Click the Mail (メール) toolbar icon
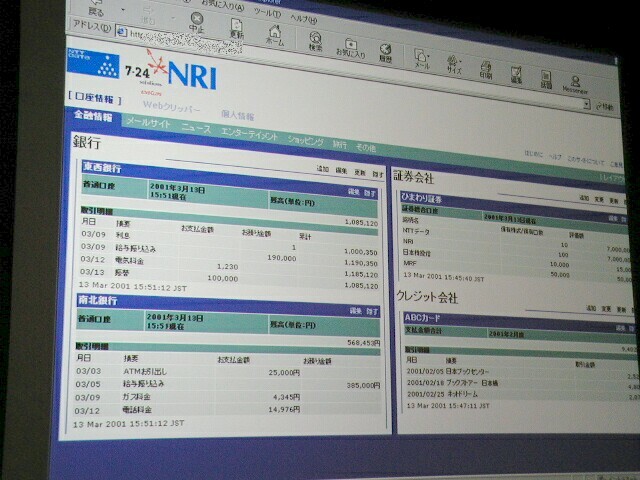The height and width of the screenshot is (480, 640). coord(422,59)
